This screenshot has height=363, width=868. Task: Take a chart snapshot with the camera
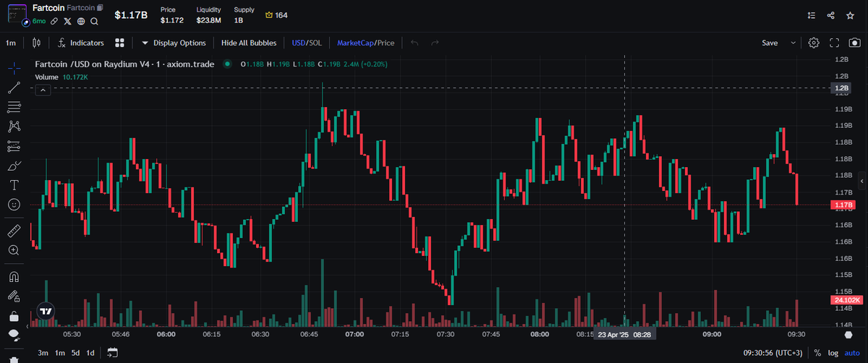coord(854,43)
